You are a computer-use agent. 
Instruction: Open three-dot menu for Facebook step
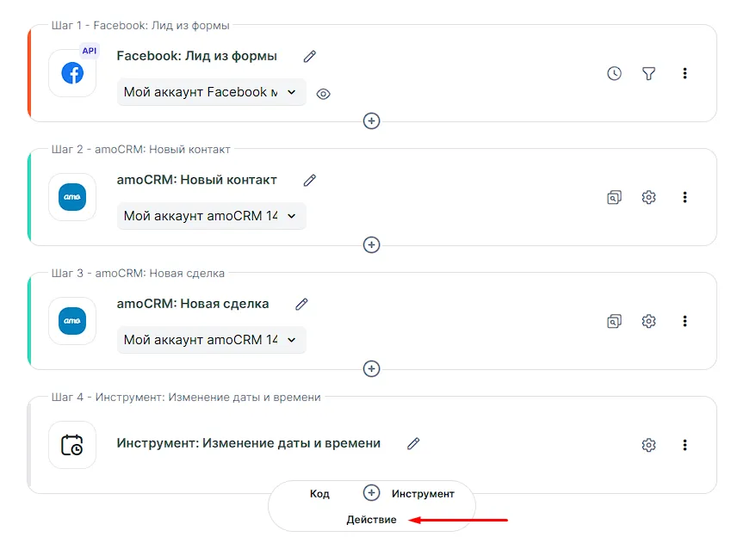coord(685,74)
